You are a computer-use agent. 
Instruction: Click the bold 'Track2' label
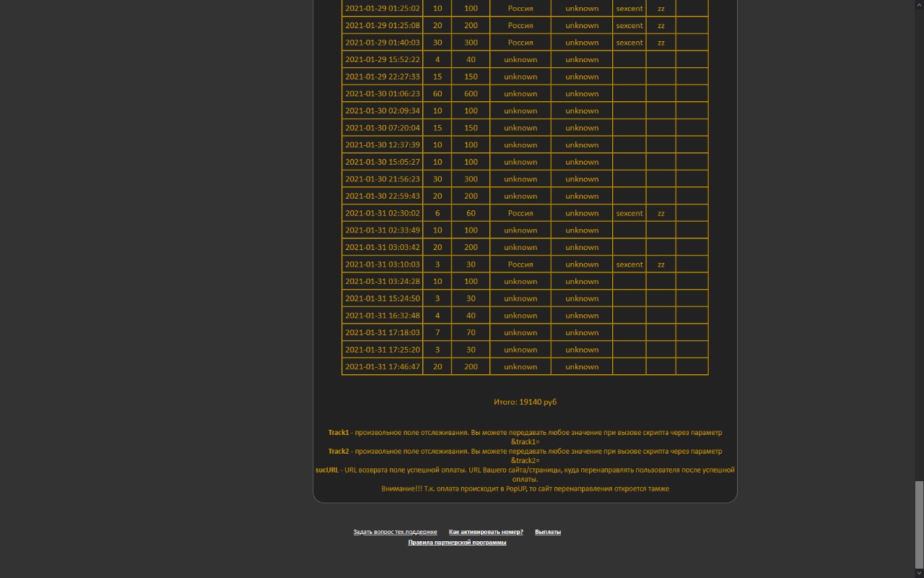click(339, 452)
